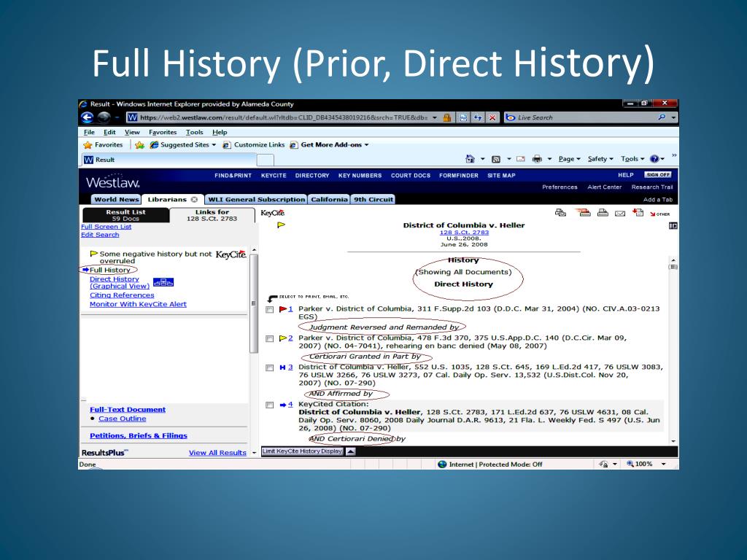Open the search provider dropdown arrow
Image resolution: width=747 pixels, height=560 pixels.
[673, 117]
